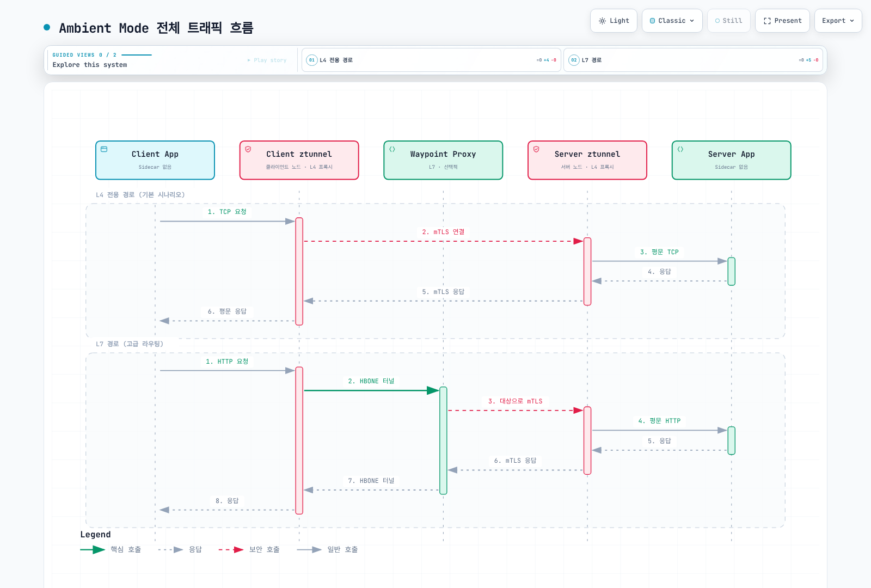Click the 'L7 경로 (고급 라우팅)' group title
The width and height of the screenshot is (871, 588).
coord(130,344)
